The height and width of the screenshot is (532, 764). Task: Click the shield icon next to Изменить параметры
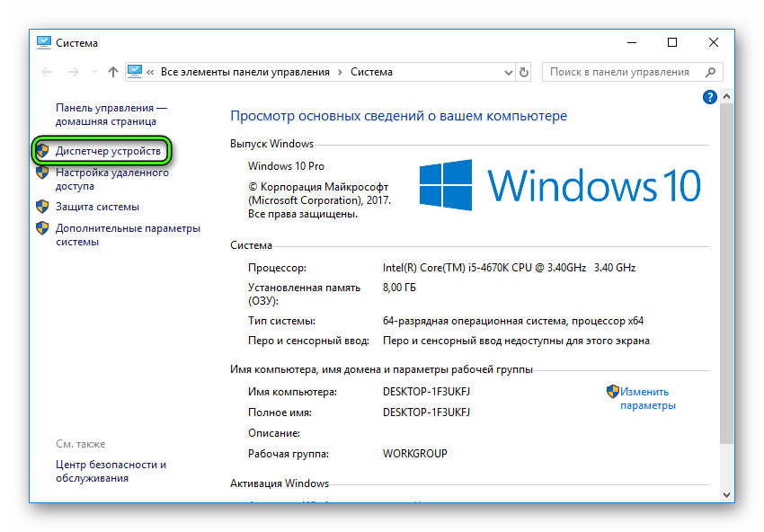613,392
